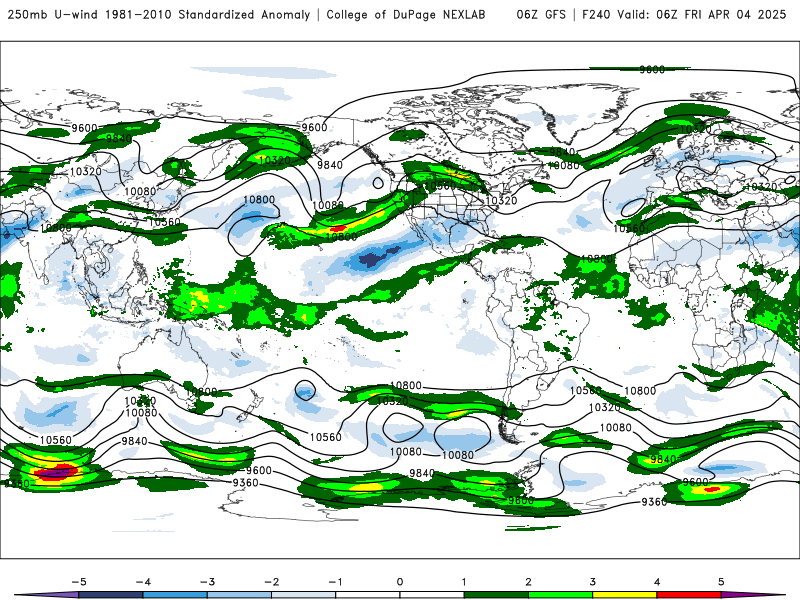
Task: Select the dark navy -5 to -4 swatch
Action: click(x=111, y=595)
